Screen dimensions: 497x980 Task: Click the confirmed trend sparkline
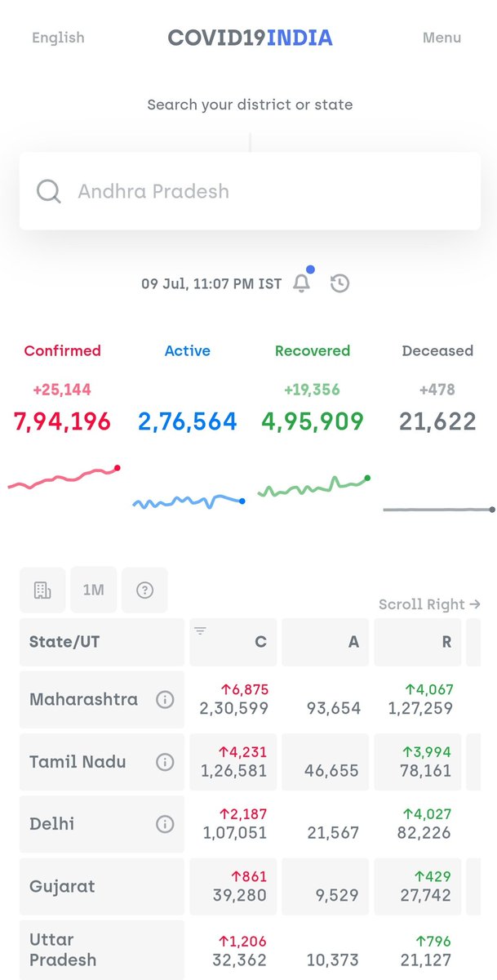pyautogui.click(x=64, y=478)
